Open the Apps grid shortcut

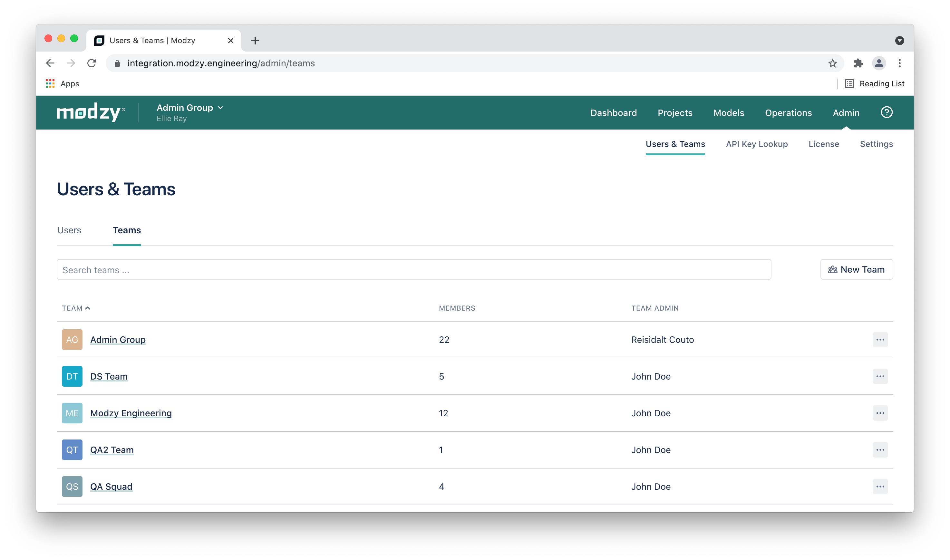[63, 83]
